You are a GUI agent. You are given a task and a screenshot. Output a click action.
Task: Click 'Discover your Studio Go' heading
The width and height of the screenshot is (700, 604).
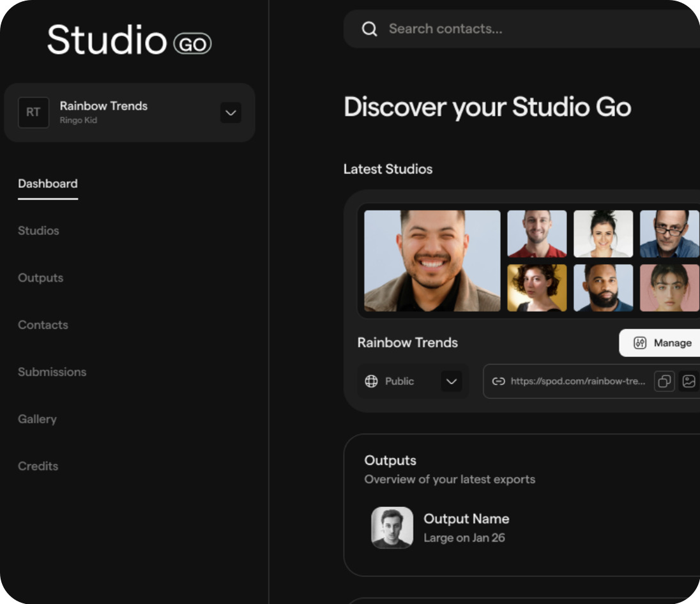487,107
